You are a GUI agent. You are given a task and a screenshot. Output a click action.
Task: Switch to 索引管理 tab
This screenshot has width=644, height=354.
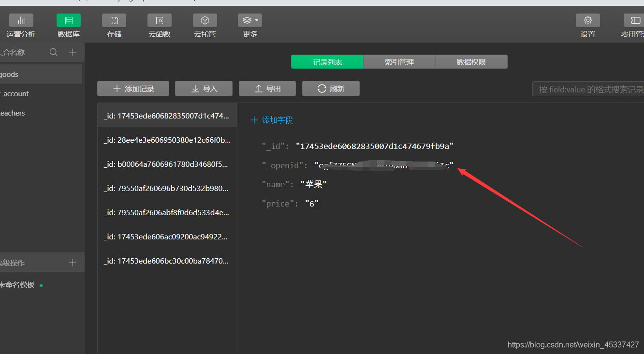(399, 62)
